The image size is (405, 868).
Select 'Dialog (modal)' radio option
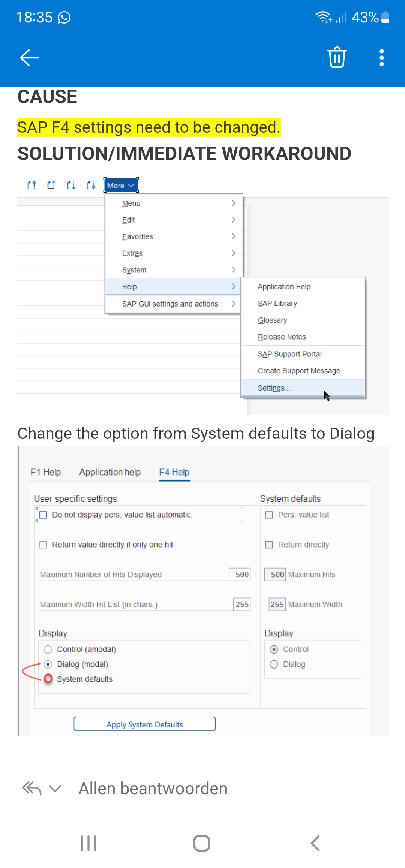point(48,664)
